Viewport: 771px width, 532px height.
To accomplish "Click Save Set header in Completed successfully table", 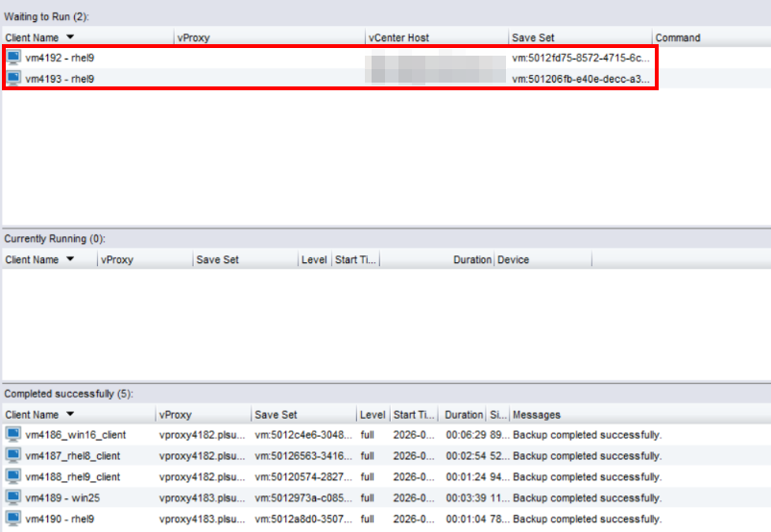I will tap(276, 415).
